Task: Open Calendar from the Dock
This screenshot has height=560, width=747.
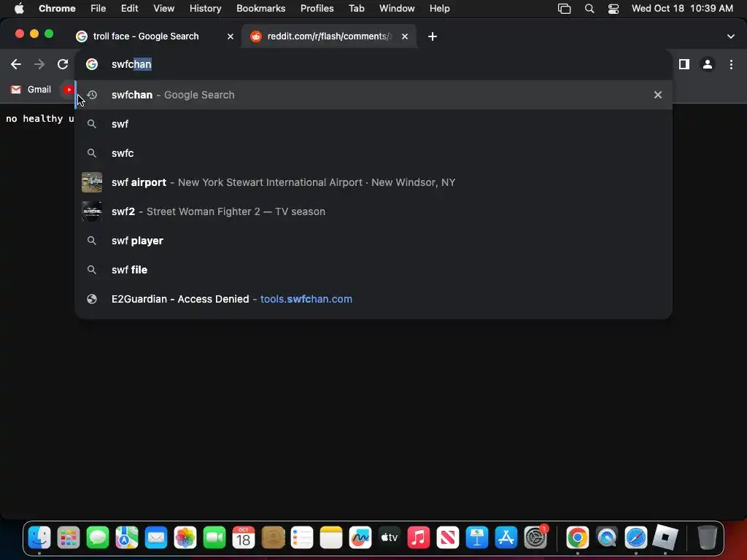Action: (244, 538)
